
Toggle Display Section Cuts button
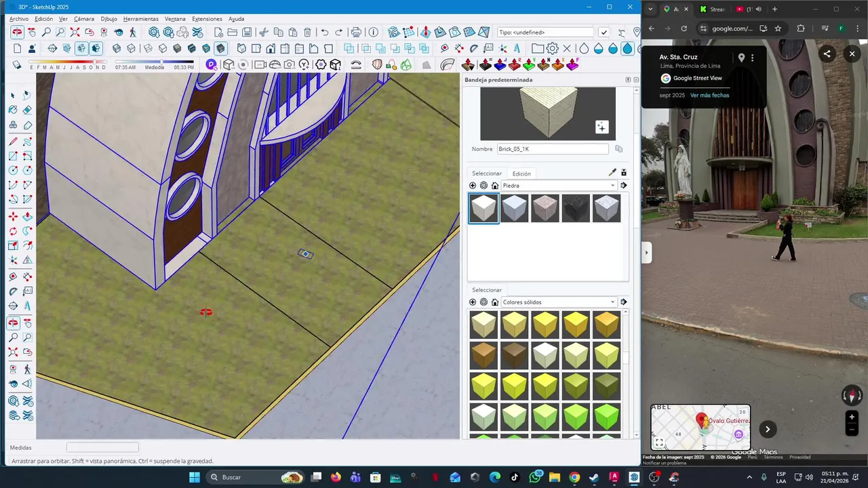click(x=81, y=49)
